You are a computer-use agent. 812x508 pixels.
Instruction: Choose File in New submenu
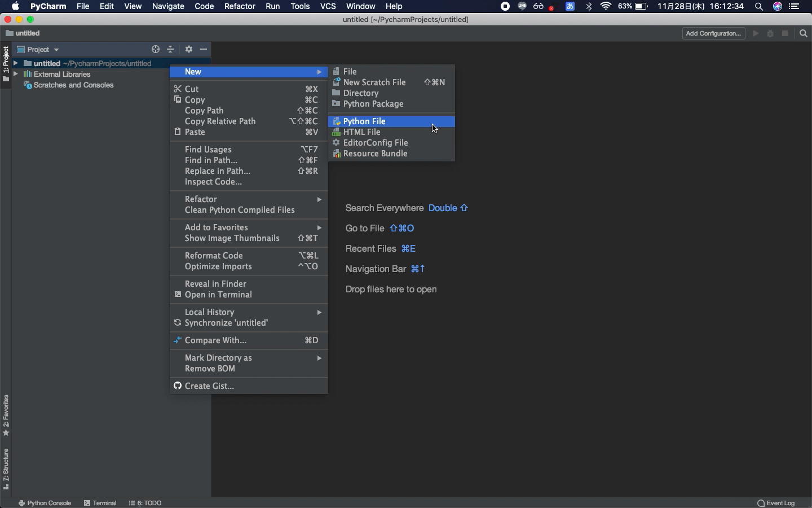(x=391, y=72)
